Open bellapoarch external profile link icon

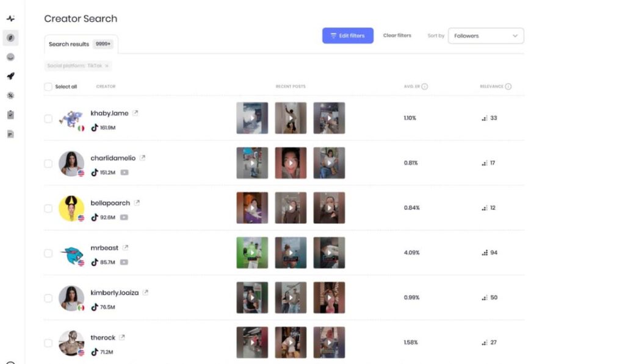pos(137,202)
